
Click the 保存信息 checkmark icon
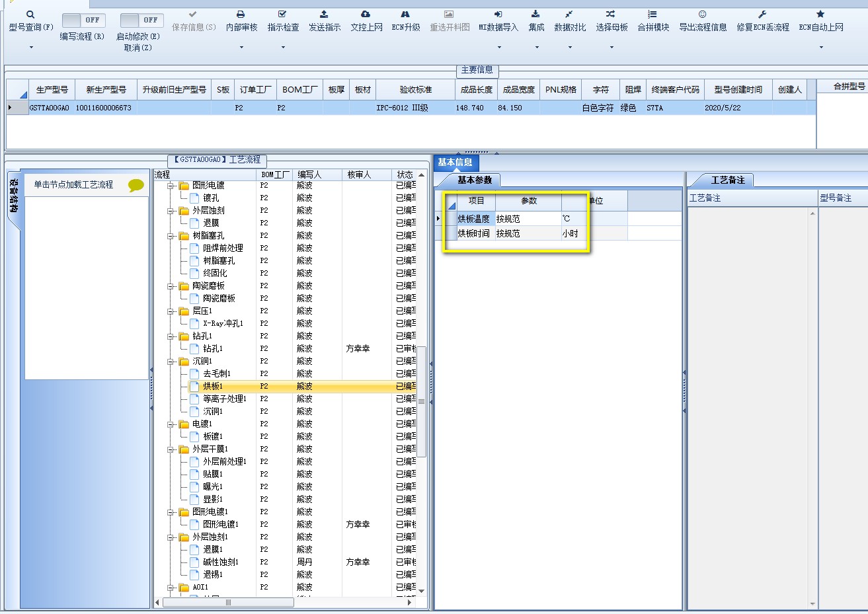click(193, 14)
